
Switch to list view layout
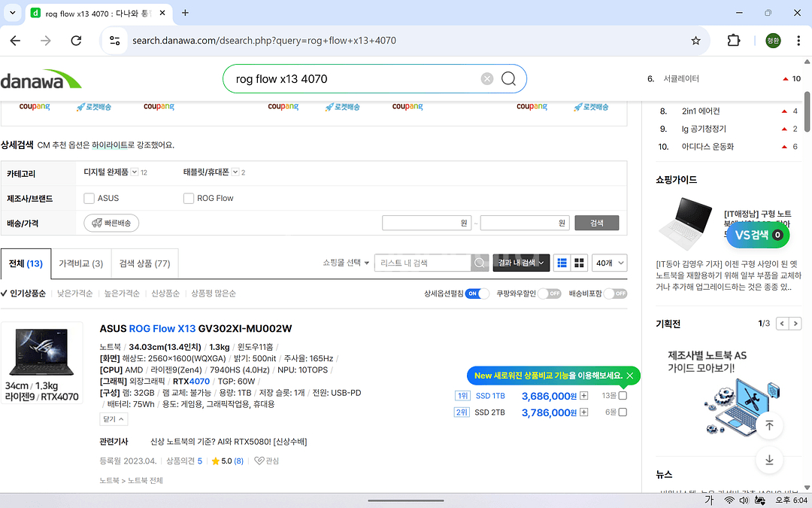562,263
